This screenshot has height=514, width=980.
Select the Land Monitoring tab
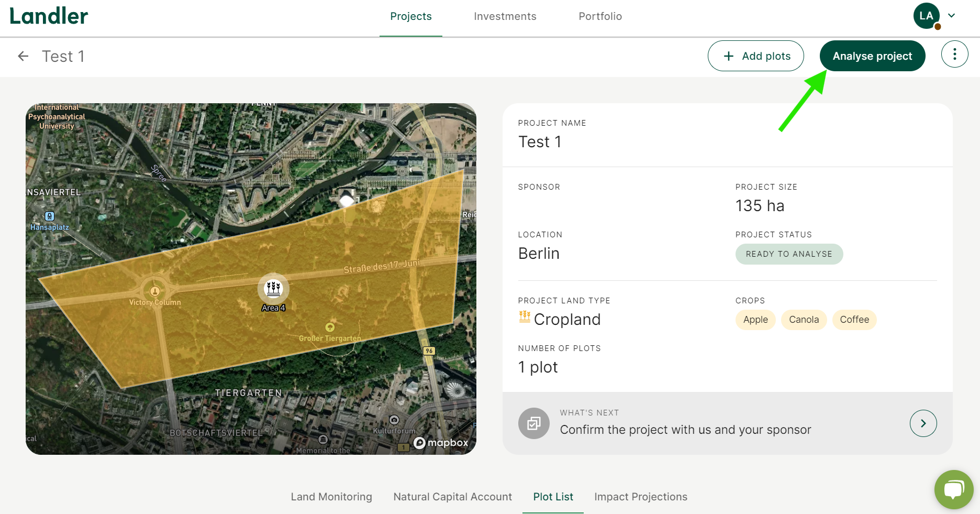[331, 497]
